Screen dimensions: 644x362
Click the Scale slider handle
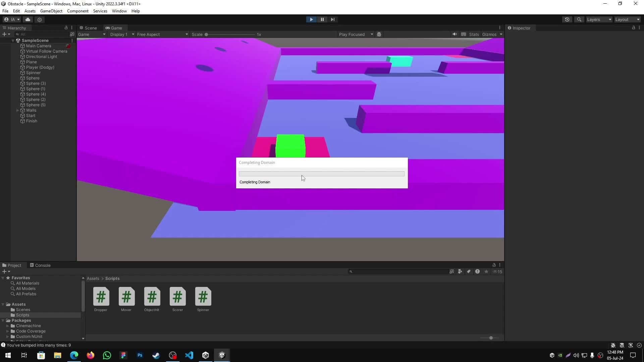206,34
